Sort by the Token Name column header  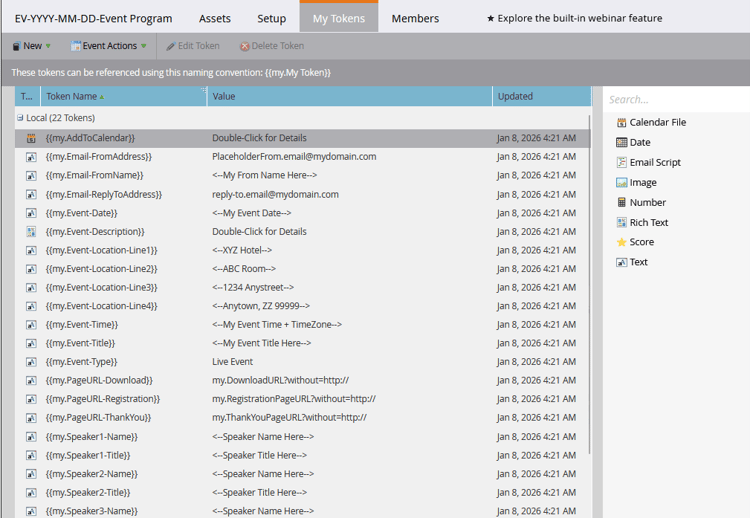pyautogui.click(x=123, y=97)
